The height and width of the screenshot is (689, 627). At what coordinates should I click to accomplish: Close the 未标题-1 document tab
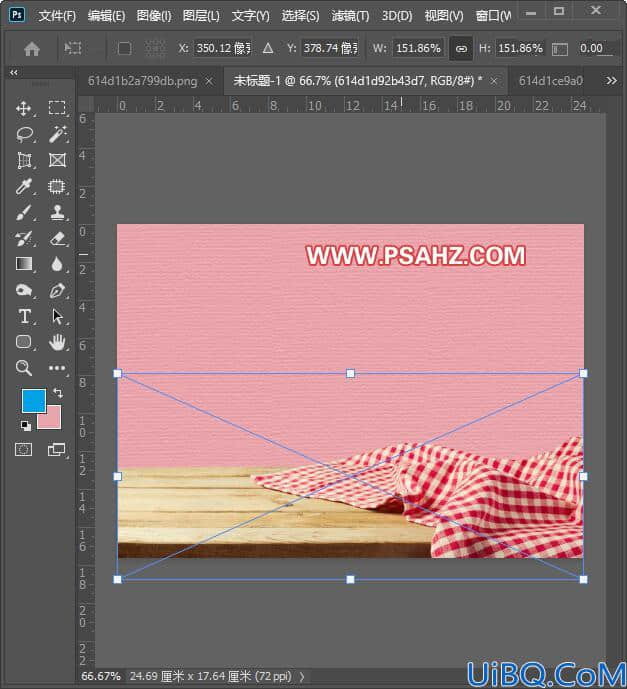[x=494, y=81]
